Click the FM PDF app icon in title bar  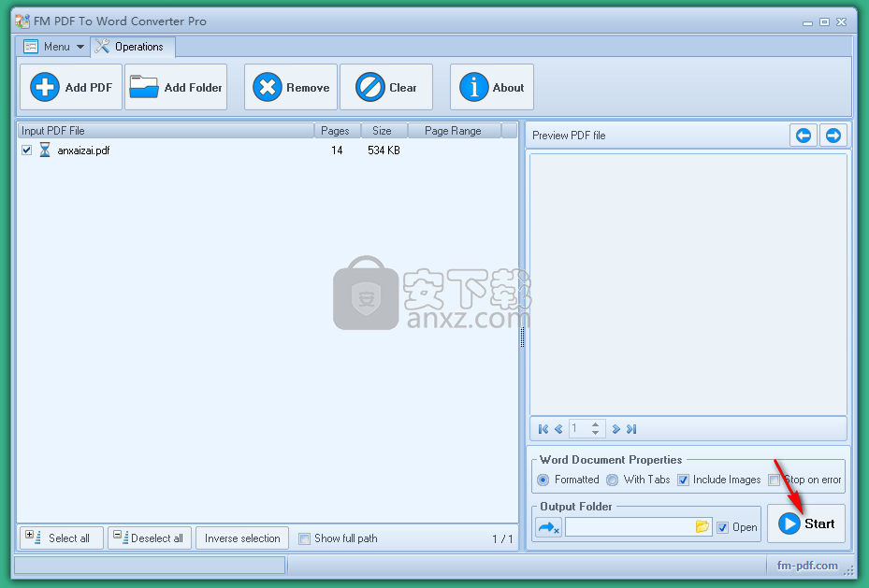(22, 22)
